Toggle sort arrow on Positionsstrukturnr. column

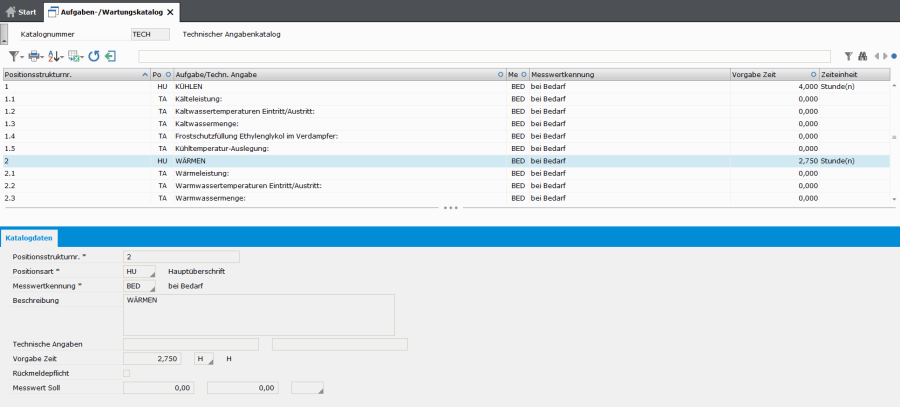pos(145,75)
